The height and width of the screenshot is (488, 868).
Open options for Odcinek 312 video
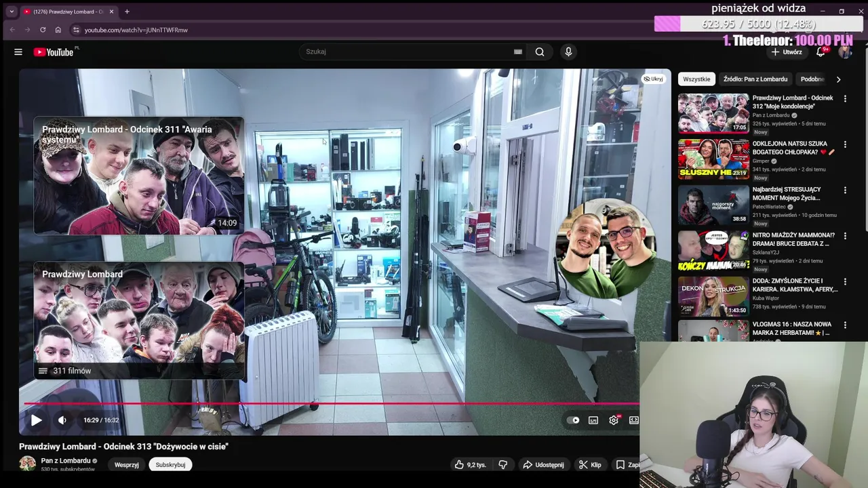[845, 99]
